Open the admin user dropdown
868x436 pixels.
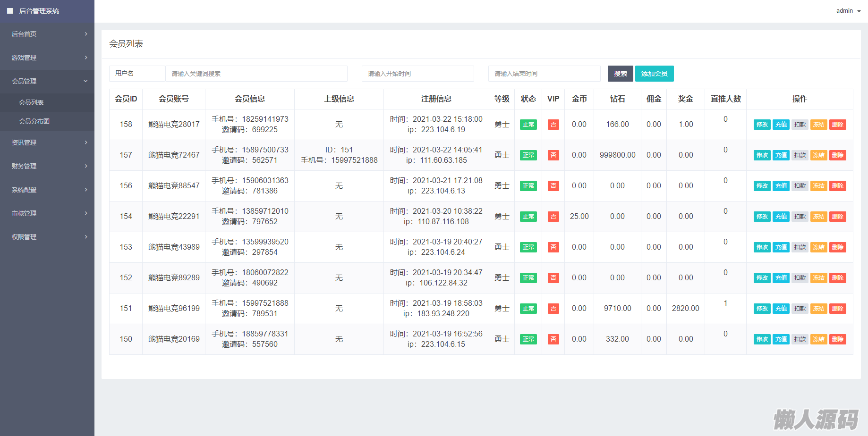point(848,11)
